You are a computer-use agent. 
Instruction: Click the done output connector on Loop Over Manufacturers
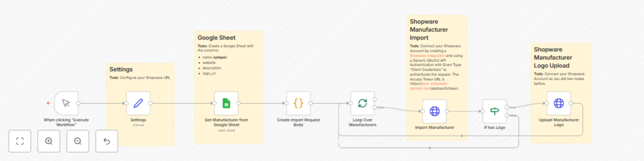coord(375,99)
